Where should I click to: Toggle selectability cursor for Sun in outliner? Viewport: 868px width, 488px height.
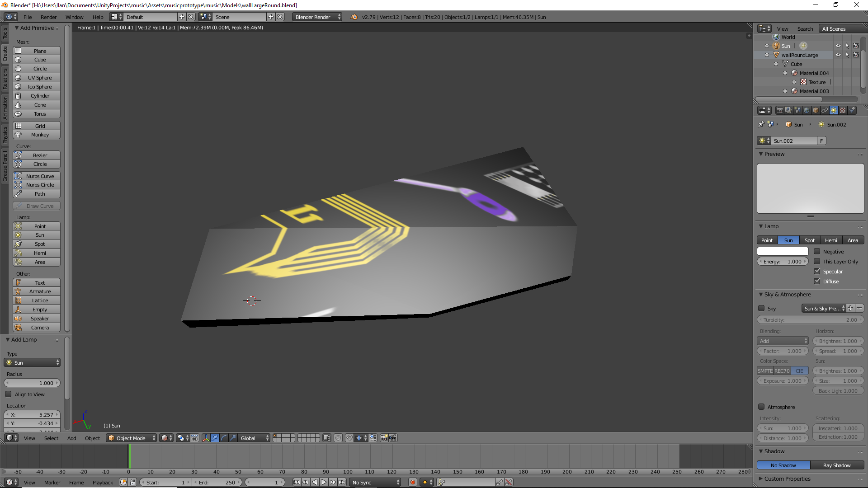pos(847,46)
